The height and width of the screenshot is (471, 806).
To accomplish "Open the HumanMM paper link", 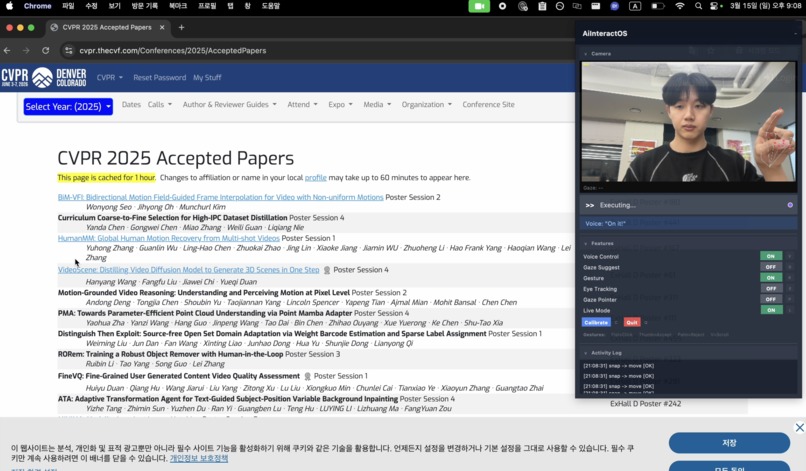I will pyautogui.click(x=169, y=239).
